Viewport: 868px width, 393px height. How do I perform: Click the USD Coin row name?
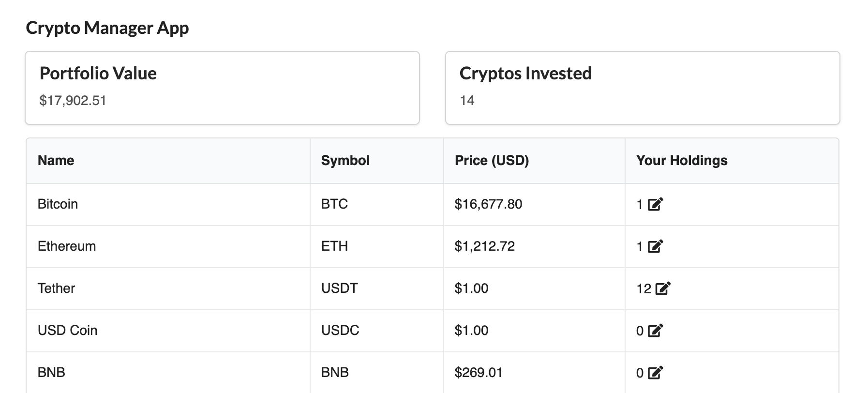67,330
